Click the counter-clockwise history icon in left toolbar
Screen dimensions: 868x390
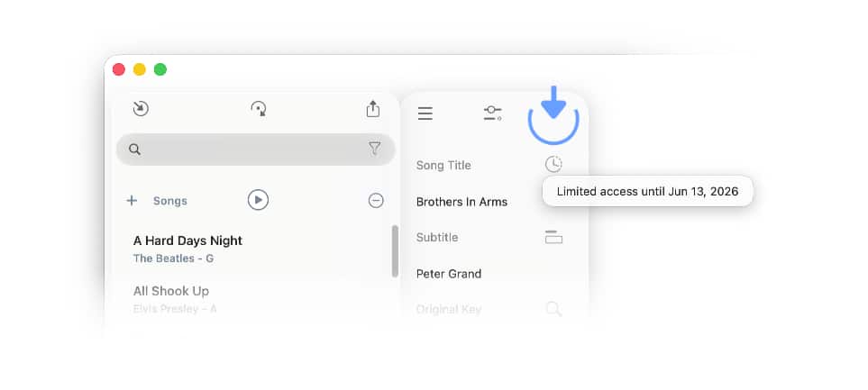click(x=141, y=108)
